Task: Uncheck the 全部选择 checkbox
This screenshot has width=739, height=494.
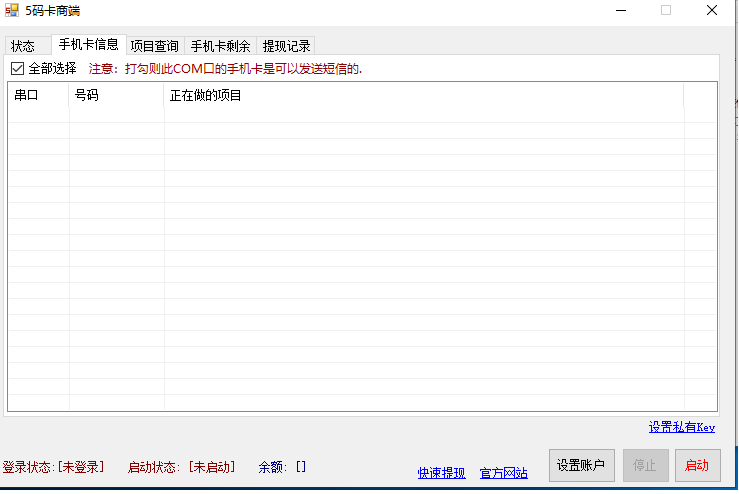Action: [17, 69]
